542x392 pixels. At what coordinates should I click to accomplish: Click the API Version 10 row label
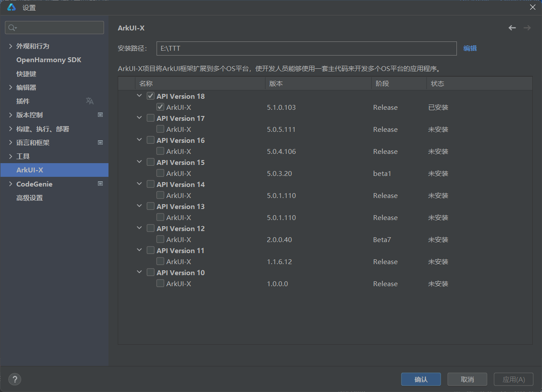pos(181,273)
